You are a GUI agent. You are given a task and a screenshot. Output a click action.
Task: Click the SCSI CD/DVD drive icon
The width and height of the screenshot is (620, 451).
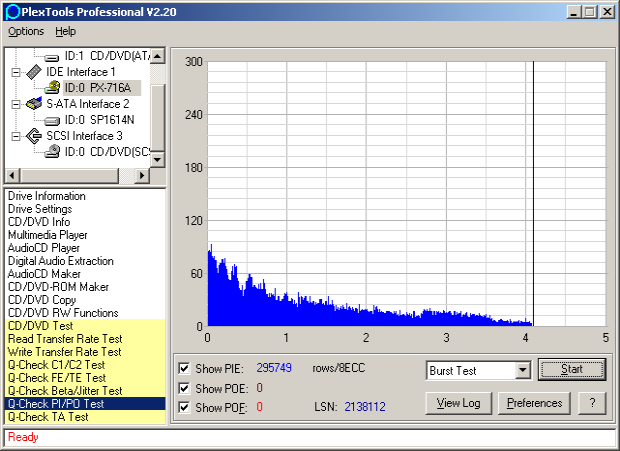(52, 151)
